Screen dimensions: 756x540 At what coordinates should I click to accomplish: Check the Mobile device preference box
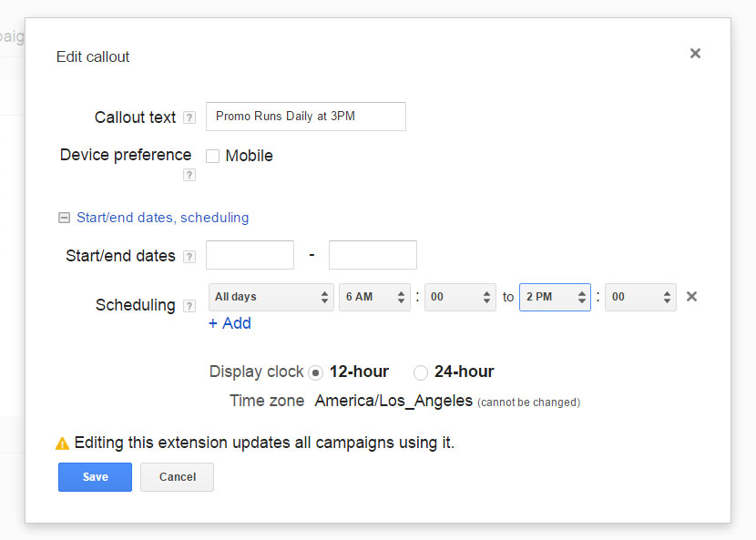pos(212,157)
